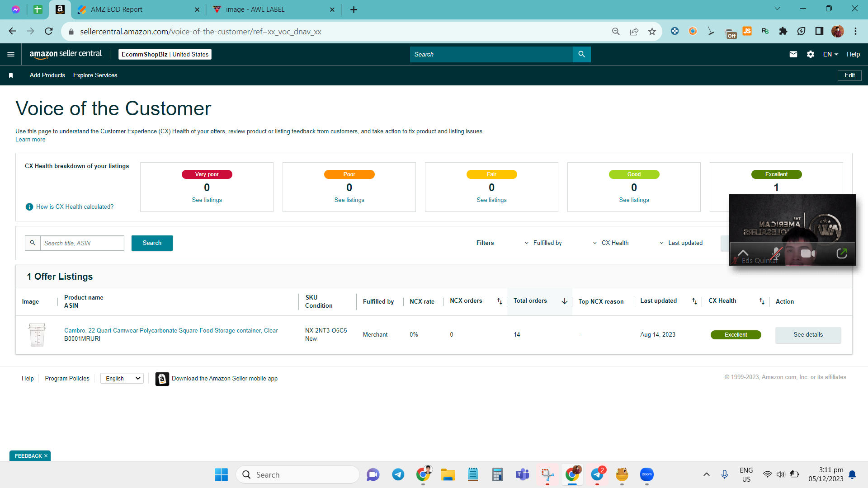Expand the CX Health filter dropdown
Screen dimensions: 868x488
pos(611,243)
